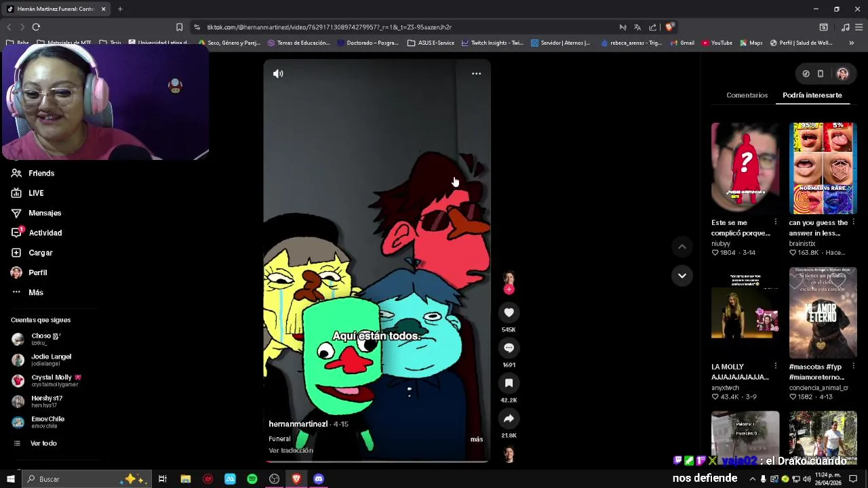
Task: Open the Gmail bookmark
Action: click(x=682, y=43)
